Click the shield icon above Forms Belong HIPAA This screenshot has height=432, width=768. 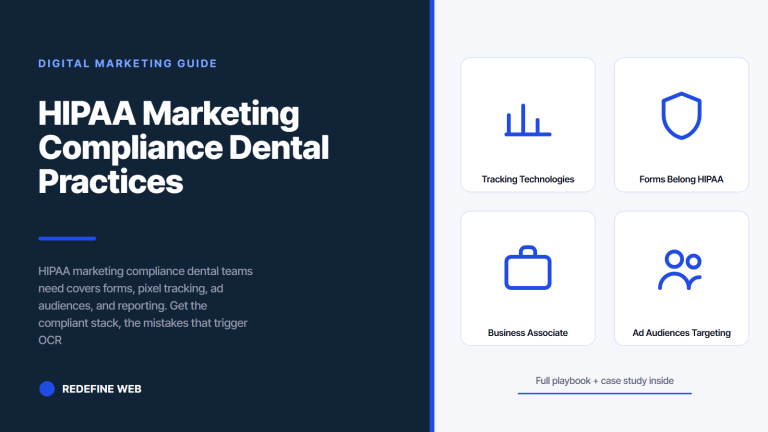tap(681, 116)
